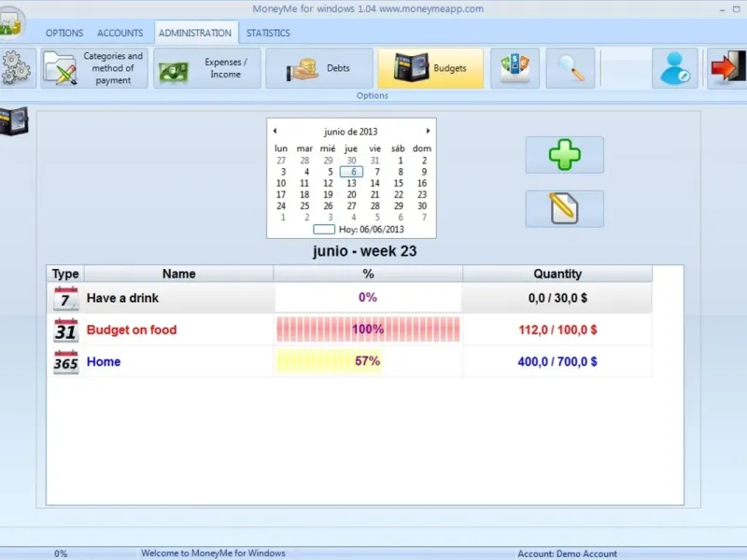The width and height of the screenshot is (747, 560).
Task: Click the weekly 7 calendar icon
Action: [65, 298]
